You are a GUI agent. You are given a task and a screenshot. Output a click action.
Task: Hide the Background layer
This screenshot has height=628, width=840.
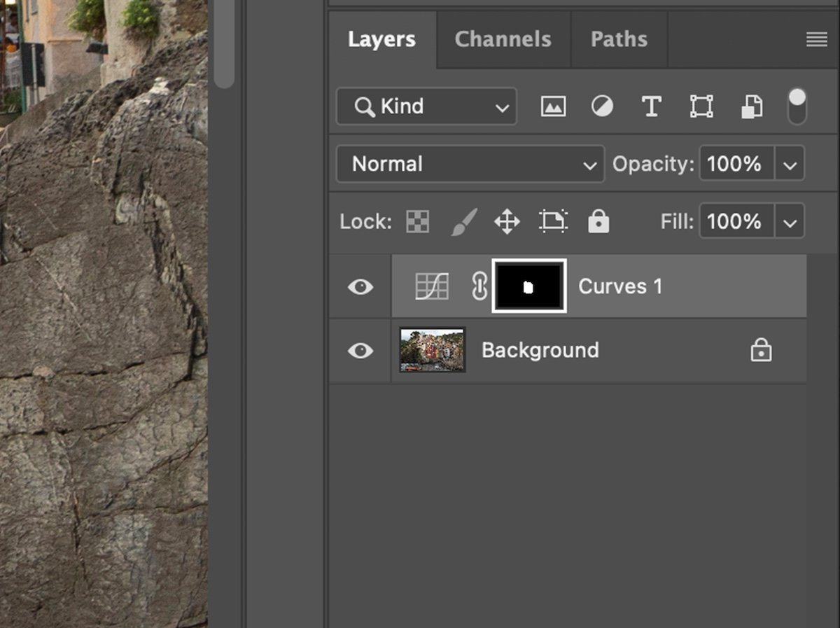360,350
